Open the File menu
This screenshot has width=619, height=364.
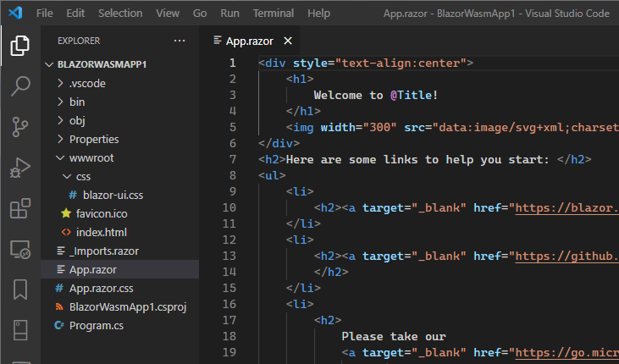click(x=44, y=13)
